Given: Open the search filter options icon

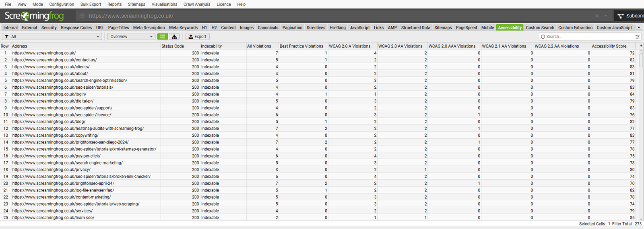Looking at the screenshot, I should (637, 37).
